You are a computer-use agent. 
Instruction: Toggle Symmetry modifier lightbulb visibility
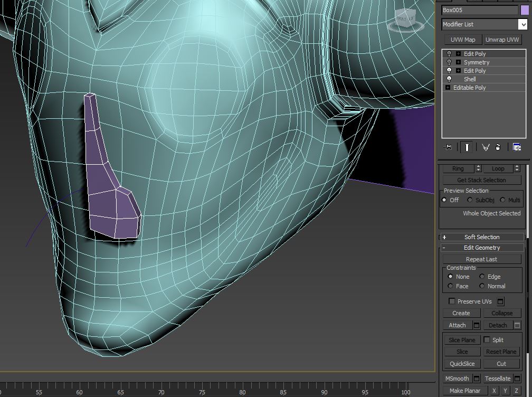[449, 62]
